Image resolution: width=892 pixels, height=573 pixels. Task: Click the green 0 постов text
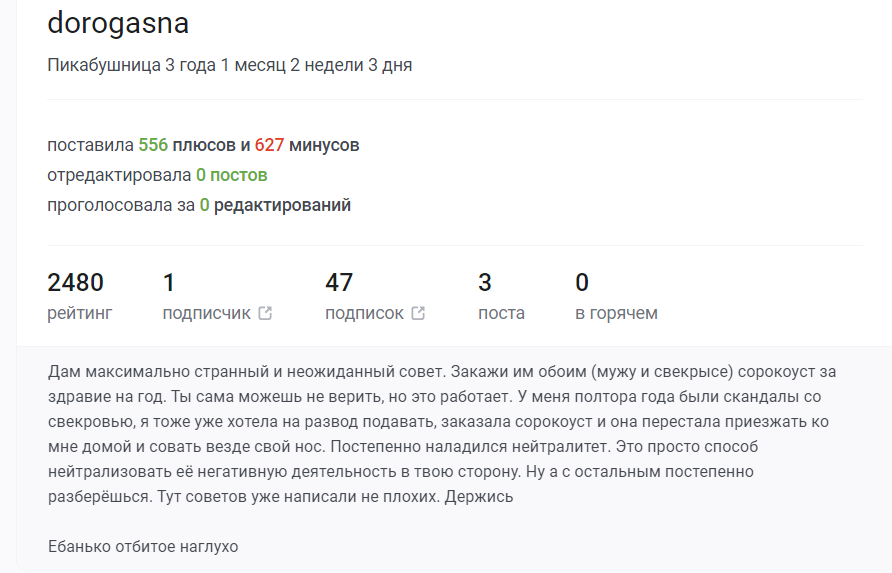pos(231,175)
